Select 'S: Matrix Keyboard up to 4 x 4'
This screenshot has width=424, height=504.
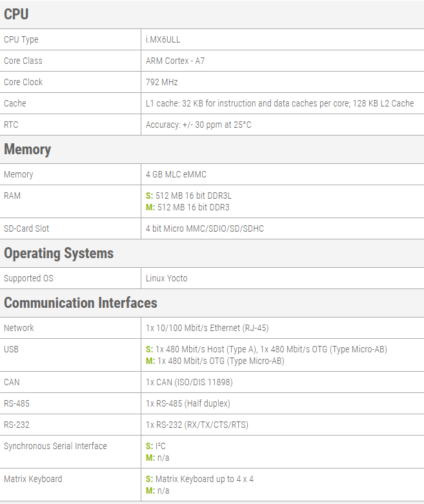199,479
